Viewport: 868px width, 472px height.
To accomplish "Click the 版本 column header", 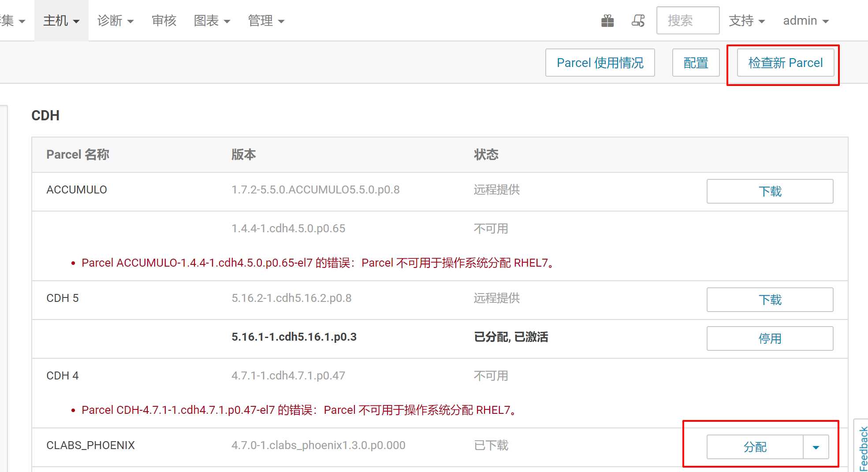I will 244,154.
